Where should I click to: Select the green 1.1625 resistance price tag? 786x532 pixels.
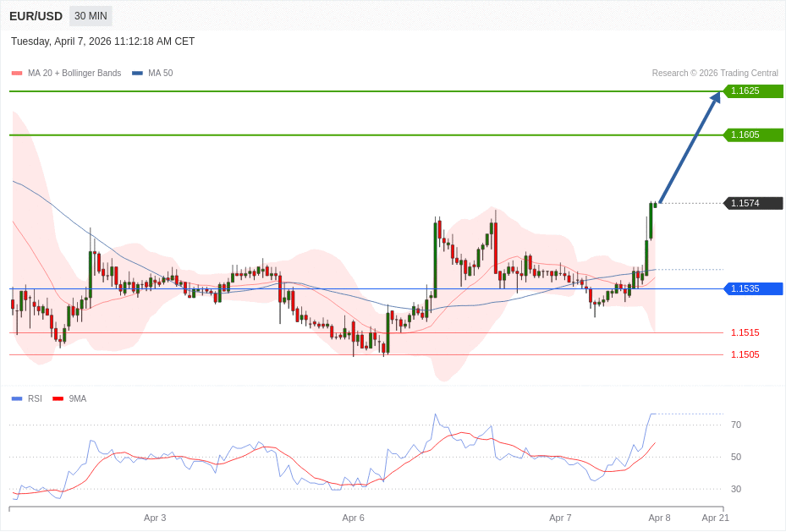point(753,91)
